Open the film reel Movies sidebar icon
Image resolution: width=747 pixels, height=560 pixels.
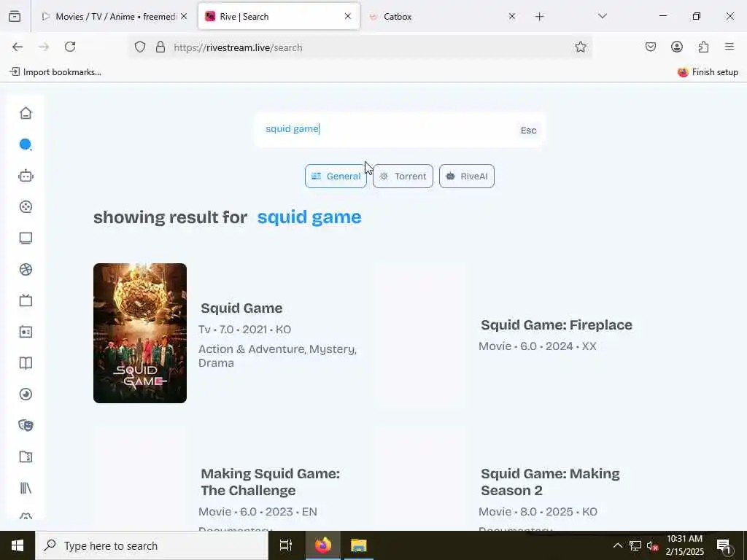coord(26,206)
